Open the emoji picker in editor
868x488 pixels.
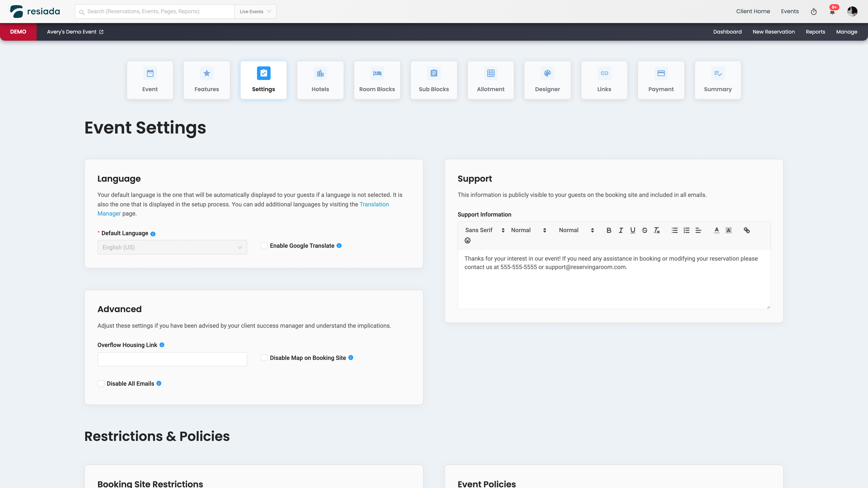point(467,240)
